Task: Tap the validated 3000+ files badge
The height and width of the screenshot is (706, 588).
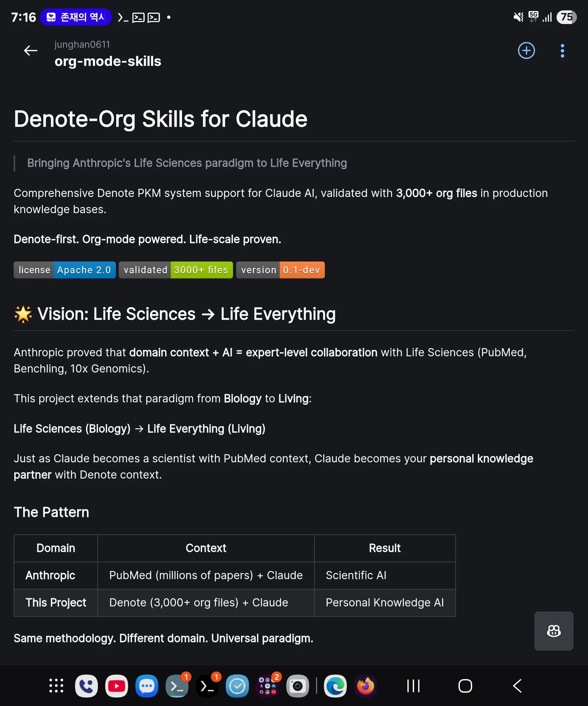Action: 176,270
